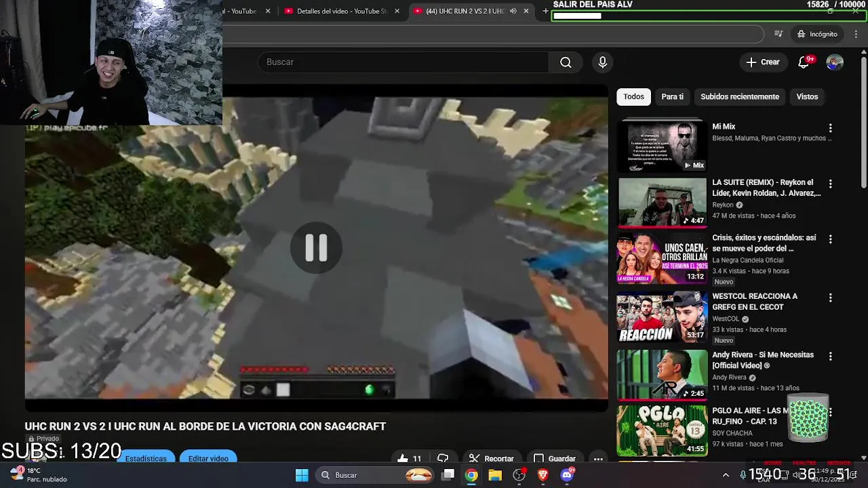The image size is (868, 488).
Task: Click the Windows taskbar Buscar search box
Action: pyautogui.click(x=375, y=475)
